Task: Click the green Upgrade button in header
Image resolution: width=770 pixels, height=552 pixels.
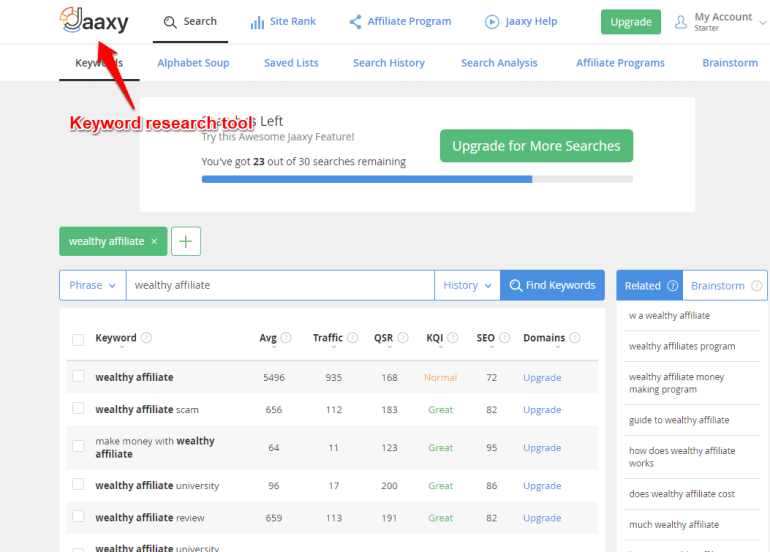Action: [631, 22]
